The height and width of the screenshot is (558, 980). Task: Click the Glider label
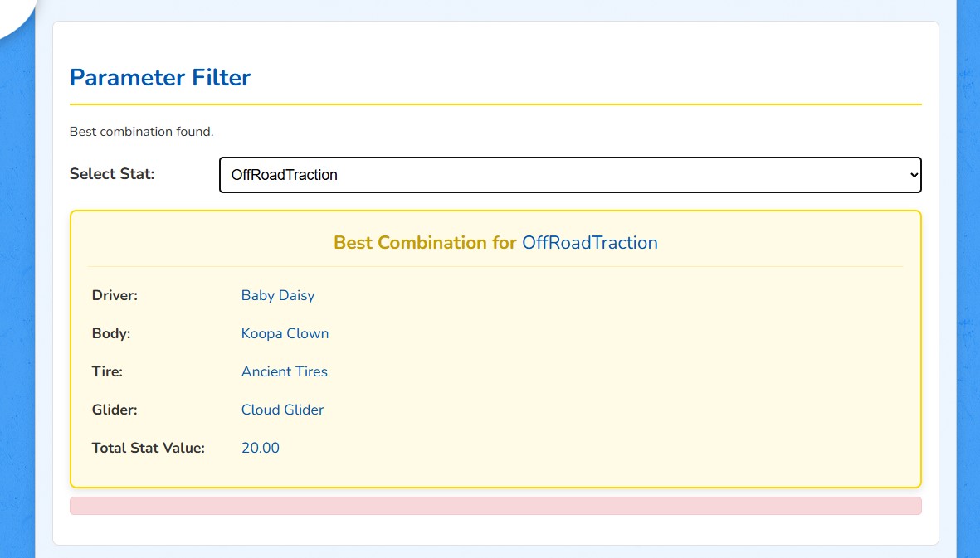click(114, 410)
